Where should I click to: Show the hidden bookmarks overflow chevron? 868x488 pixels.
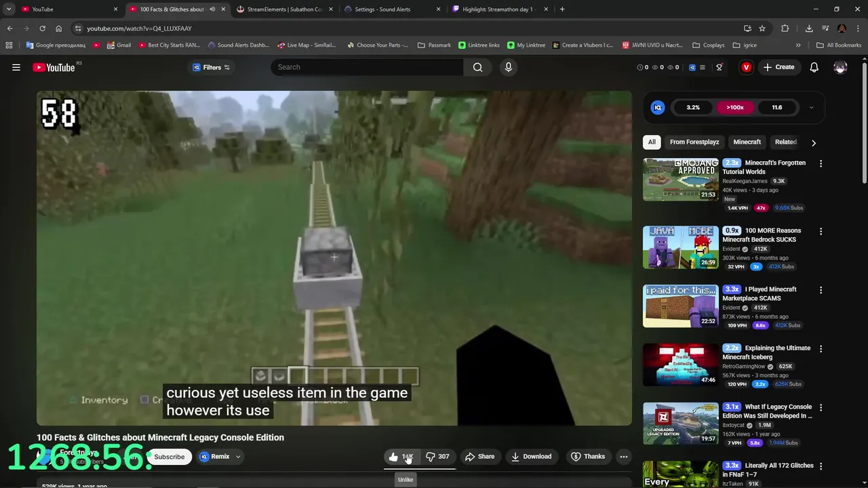(x=798, y=45)
